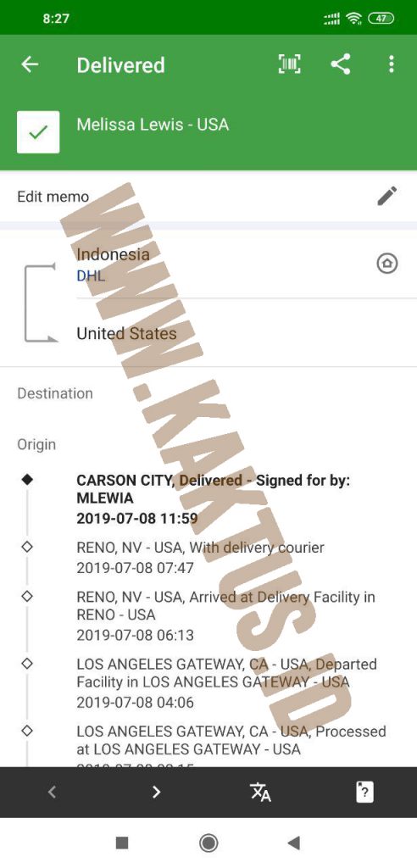Select Reno with delivery courier event
This screenshot has height=868, width=417.
click(201, 558)
